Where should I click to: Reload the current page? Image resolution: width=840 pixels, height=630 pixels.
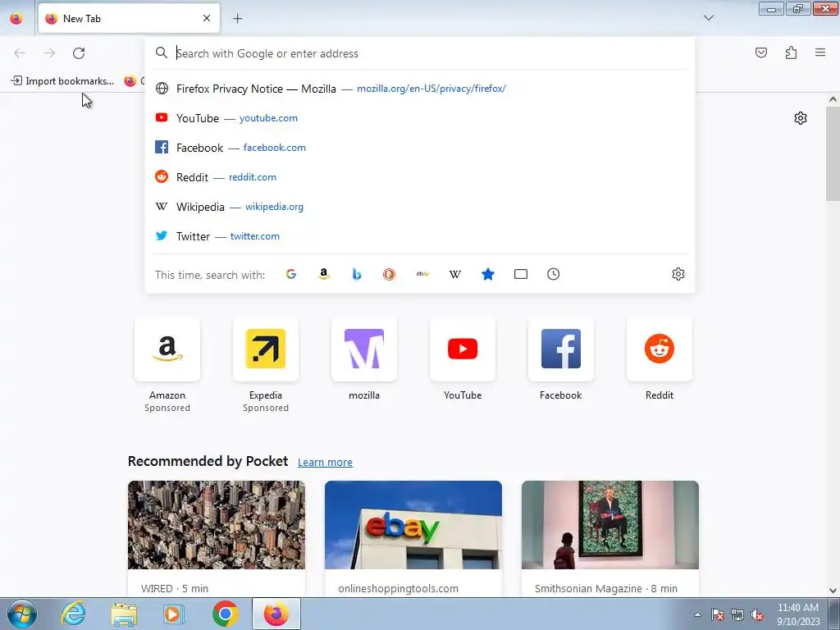point(79,53)
